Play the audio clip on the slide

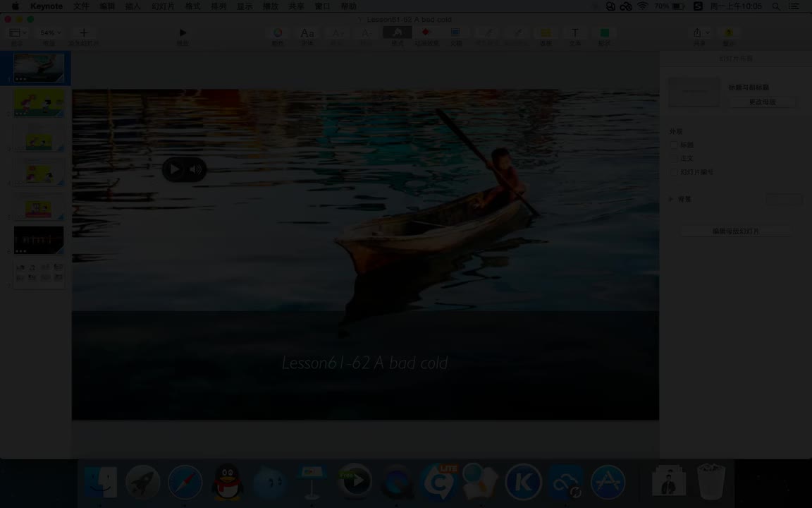(175, 169)
